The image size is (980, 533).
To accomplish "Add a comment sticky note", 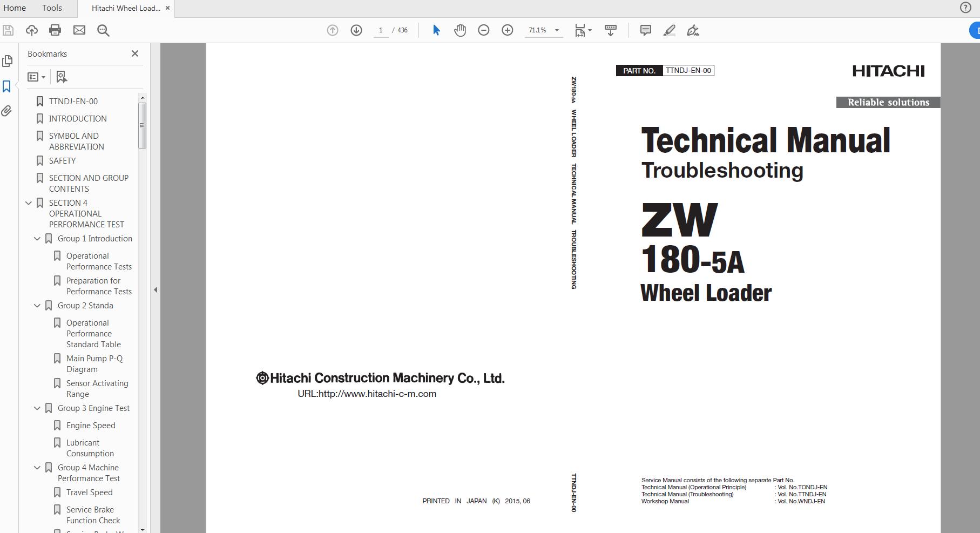I will click(645, 30).
